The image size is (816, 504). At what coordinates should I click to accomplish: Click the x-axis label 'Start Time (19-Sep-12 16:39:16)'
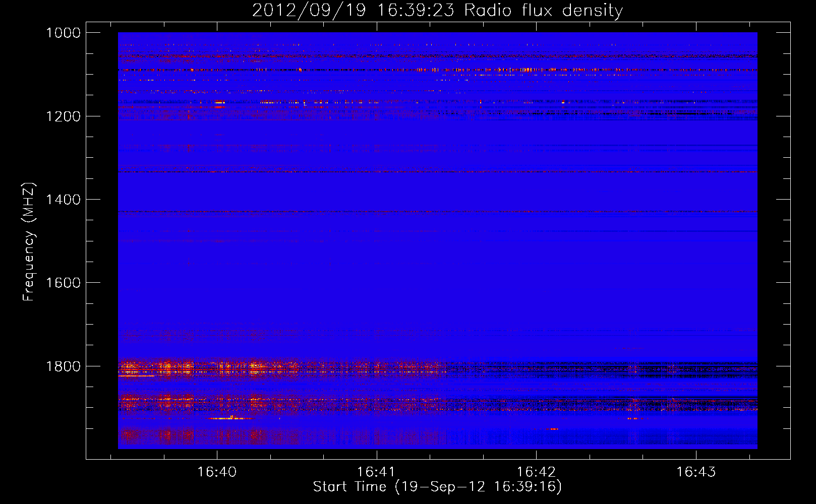[x=437, y=486]
